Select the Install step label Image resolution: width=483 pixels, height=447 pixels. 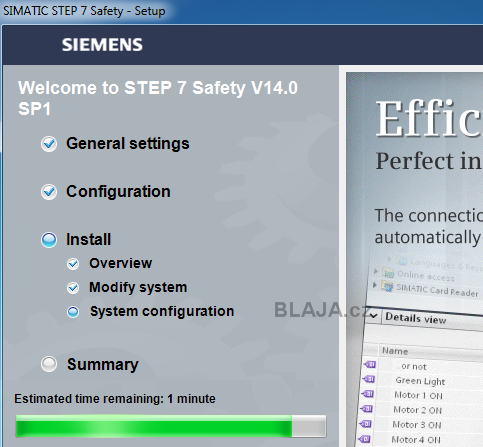click(88, 239)
